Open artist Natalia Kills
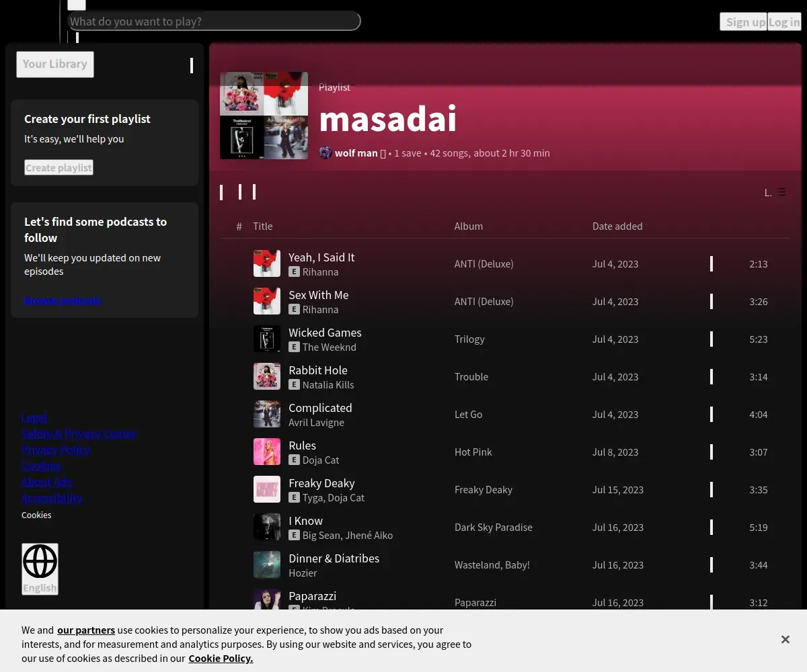This screenshot has height=672, width=807. pos(328,384)
